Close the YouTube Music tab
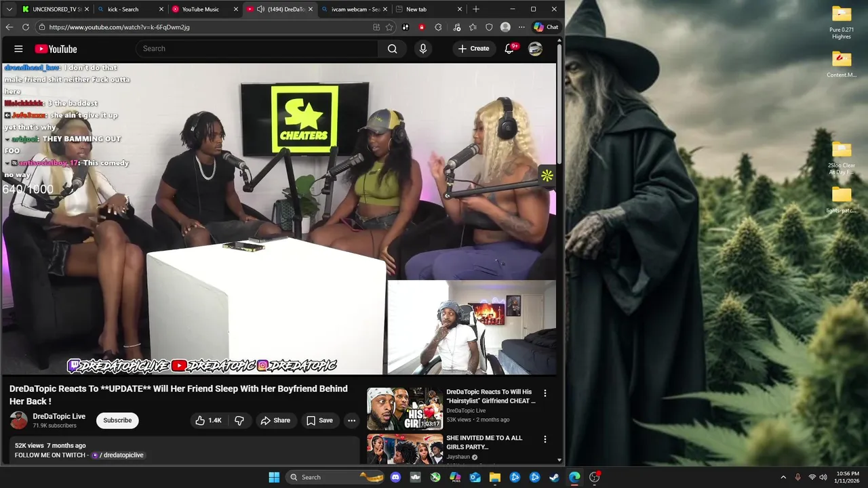The height and width of the screenshot is (488, 868). pos(236,9)
